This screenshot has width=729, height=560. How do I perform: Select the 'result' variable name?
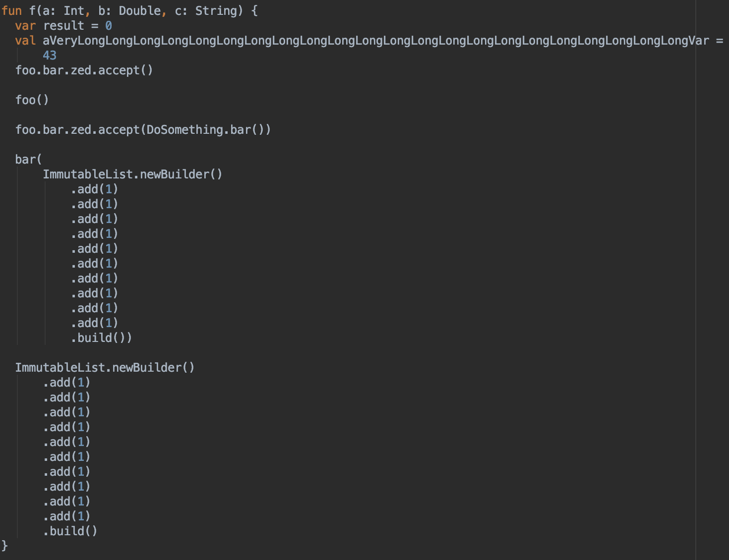point(63,26)
